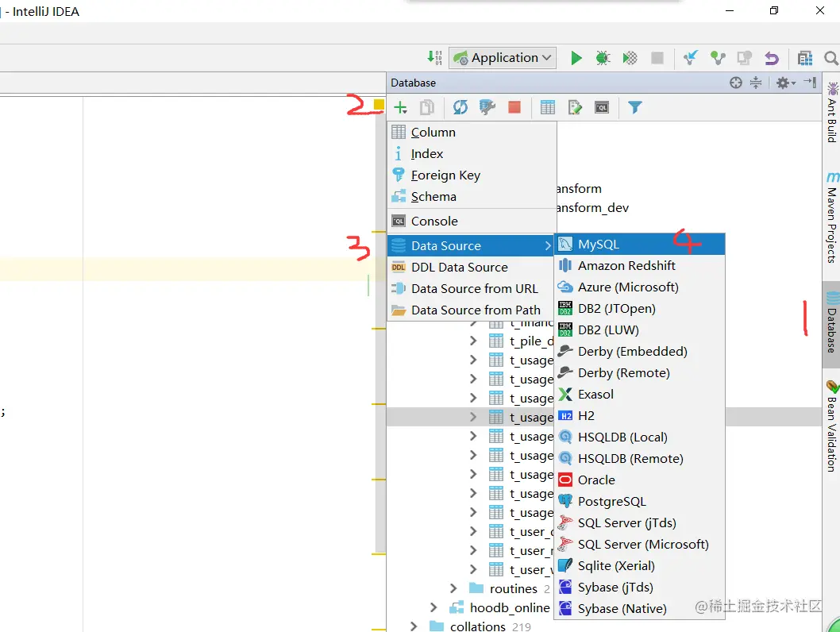The image size is (840, 632).
Task: Choose Derby (Embedded) data source
Action: tap(640, 352)
